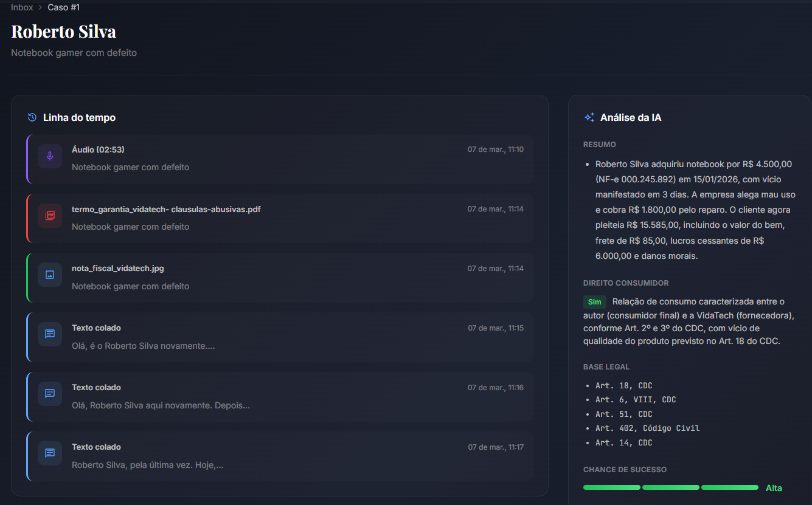Click the microphone icon of audio entry

click(x=50, y=156)
